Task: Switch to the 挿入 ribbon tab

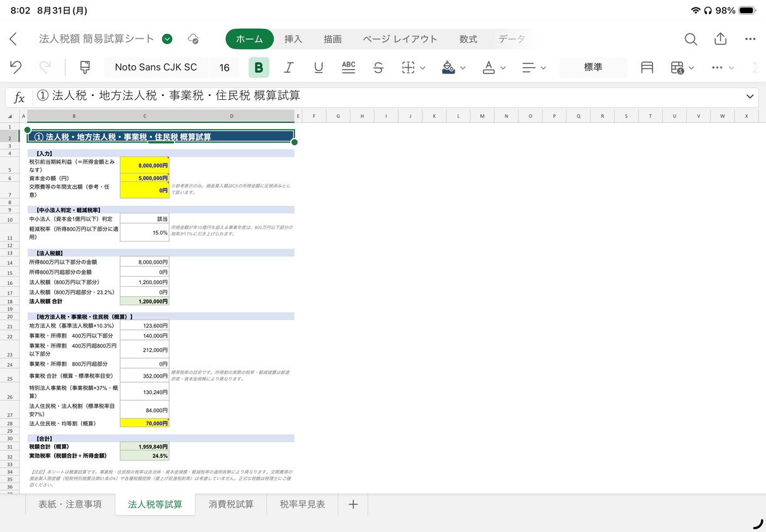Action: click(293, 39)
